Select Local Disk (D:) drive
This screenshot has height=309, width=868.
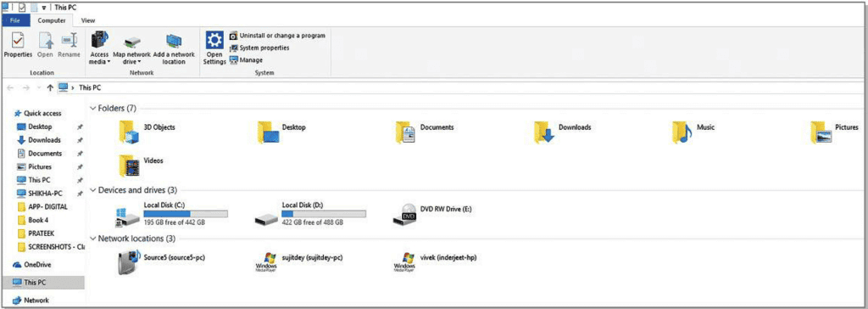310,214
